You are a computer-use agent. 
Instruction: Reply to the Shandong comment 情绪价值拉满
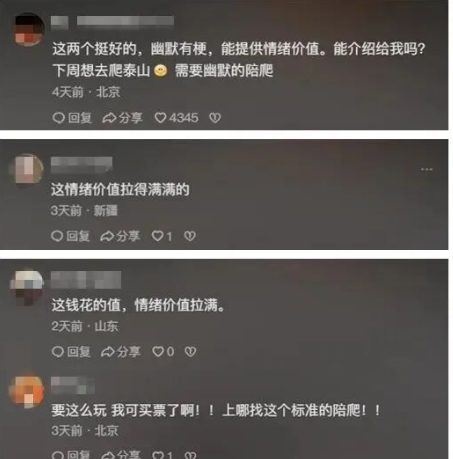[x=71, y=352]
